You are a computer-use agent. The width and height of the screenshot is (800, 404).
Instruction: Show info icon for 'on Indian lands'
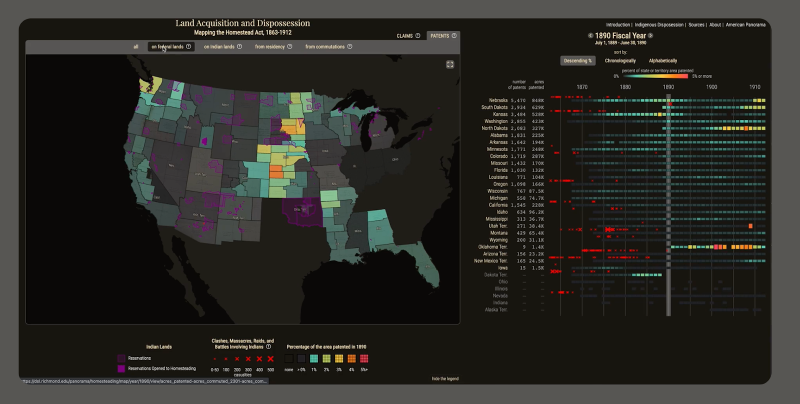coord(239,46)
